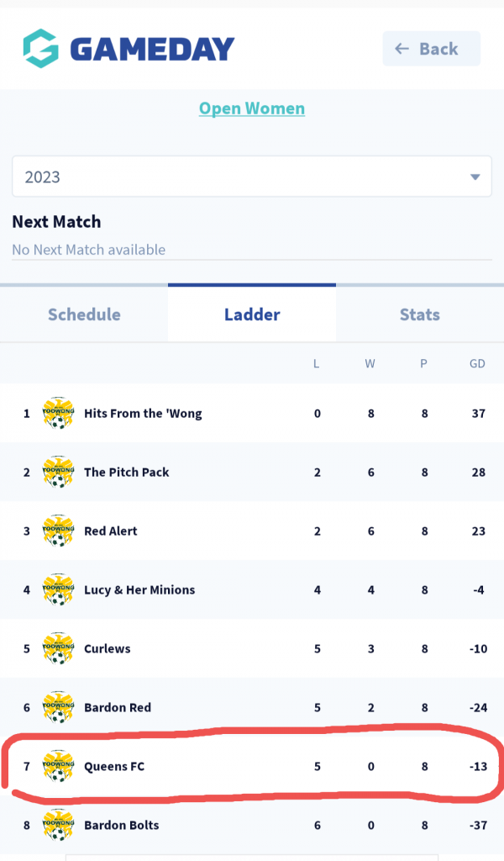Viewport: 504px width, 861px height.
Task: Click the Red Alert team badge
Action: tap(58, 531)
